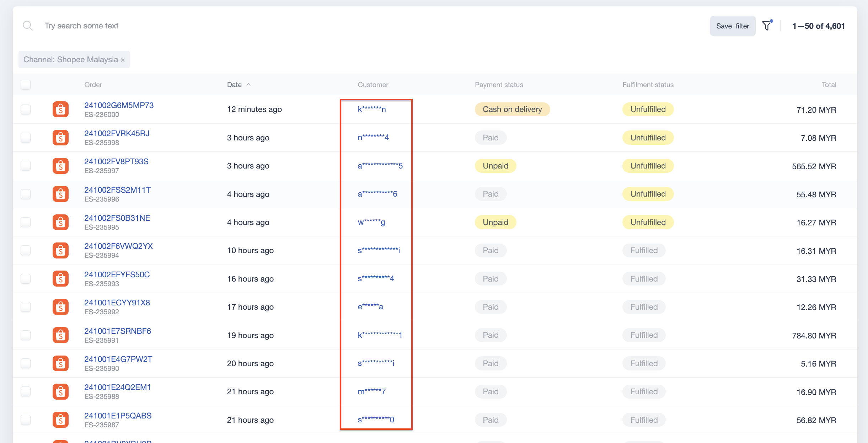Select order 241002FV8PT93S Unpaid status
This screenshot has height=443, width=868.
[495, 166]
